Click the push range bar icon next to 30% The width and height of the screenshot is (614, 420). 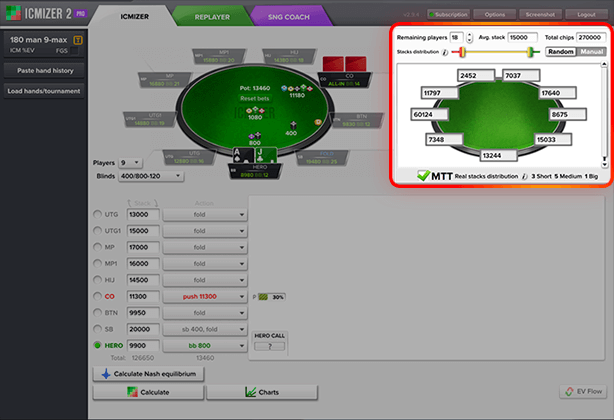[x=263, y=297]
